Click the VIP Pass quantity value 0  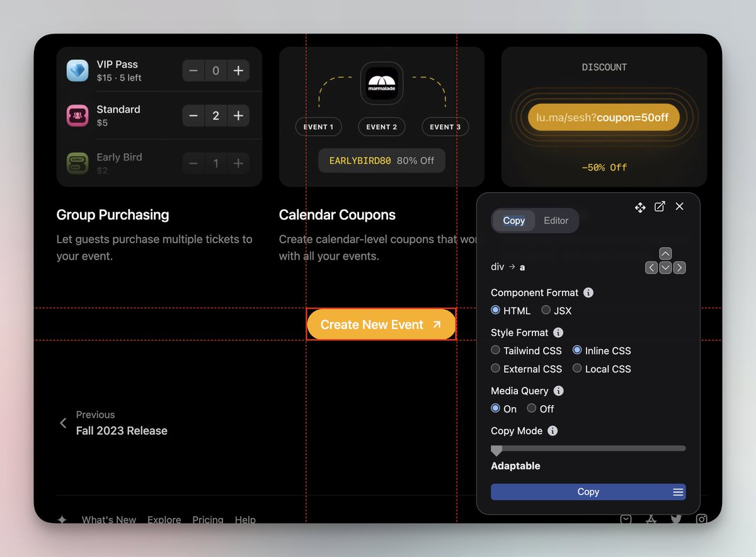pos(215,71)
